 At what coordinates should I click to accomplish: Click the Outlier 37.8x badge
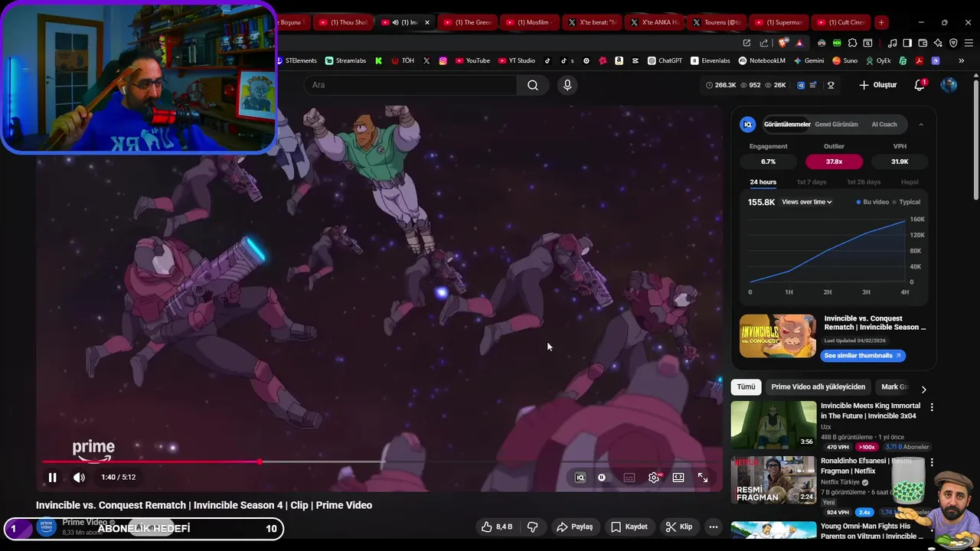coord(834,161)
